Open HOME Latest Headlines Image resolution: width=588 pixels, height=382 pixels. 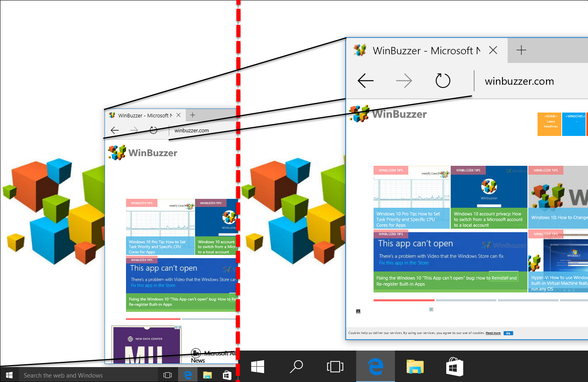(549, 124)
